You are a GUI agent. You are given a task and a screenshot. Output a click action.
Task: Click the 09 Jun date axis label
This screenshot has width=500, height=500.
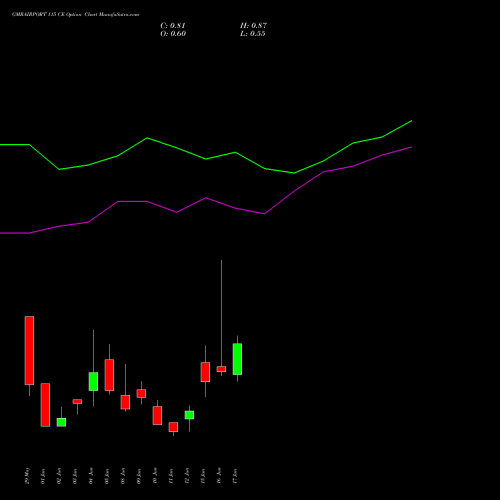pyautogui.click(x=139, y=476)
